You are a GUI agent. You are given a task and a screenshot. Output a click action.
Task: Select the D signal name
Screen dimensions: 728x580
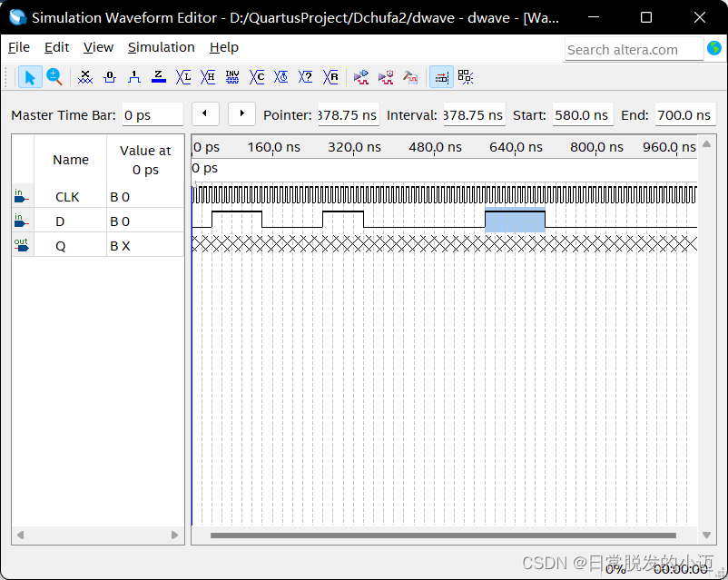tap(60, 221)
